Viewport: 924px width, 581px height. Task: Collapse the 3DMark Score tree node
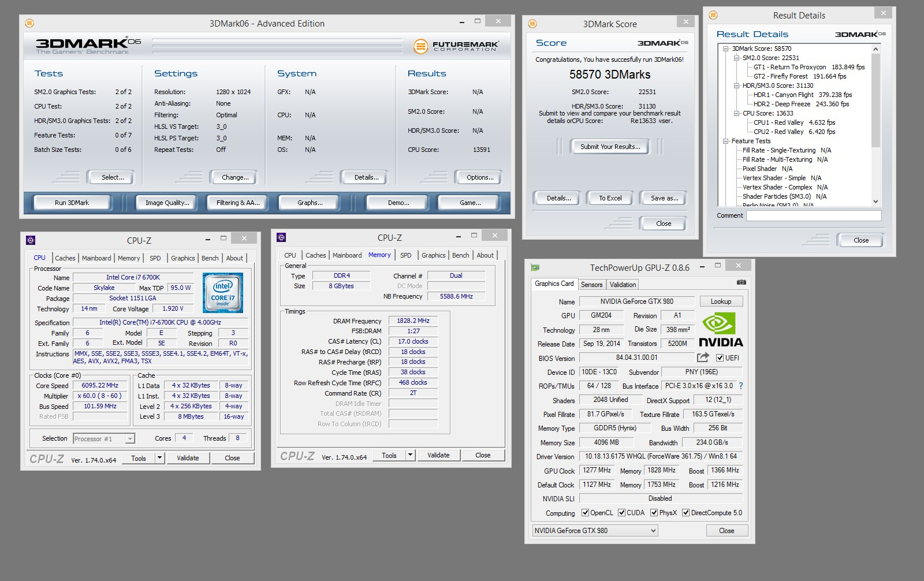coord(726,49)
